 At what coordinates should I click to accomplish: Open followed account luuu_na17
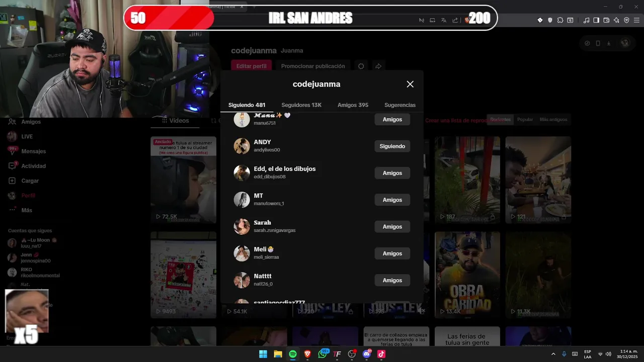point(33,243)
